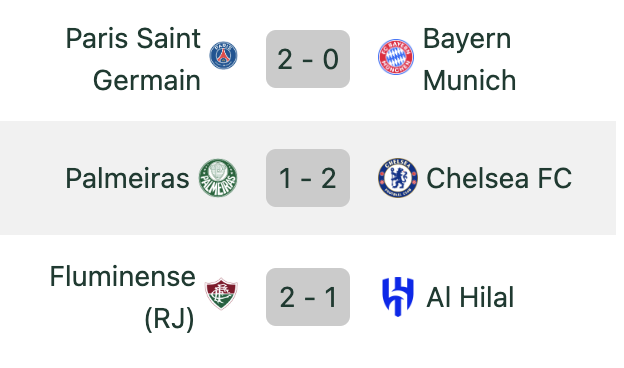Click the (RJ) label under Fluminense
The height and width of the screenshot is (368, 624).
(170, 319)
